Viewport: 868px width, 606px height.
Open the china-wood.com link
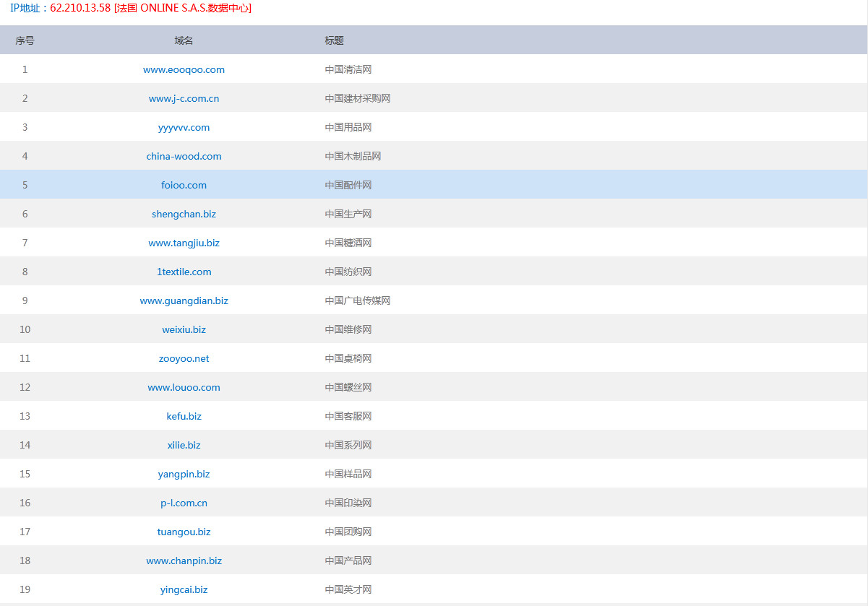(x=184, y=156)
